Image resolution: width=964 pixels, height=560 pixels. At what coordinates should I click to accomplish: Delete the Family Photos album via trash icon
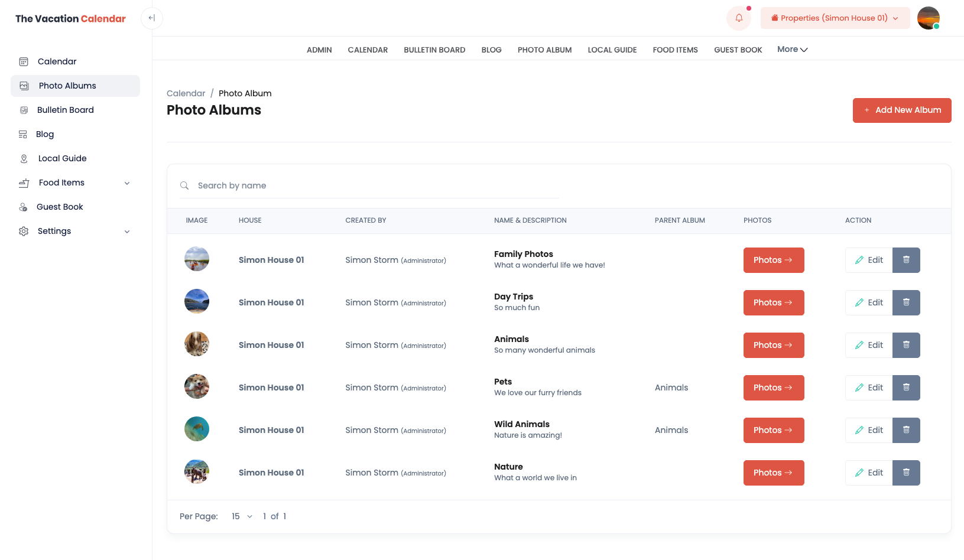pos(906,260)
